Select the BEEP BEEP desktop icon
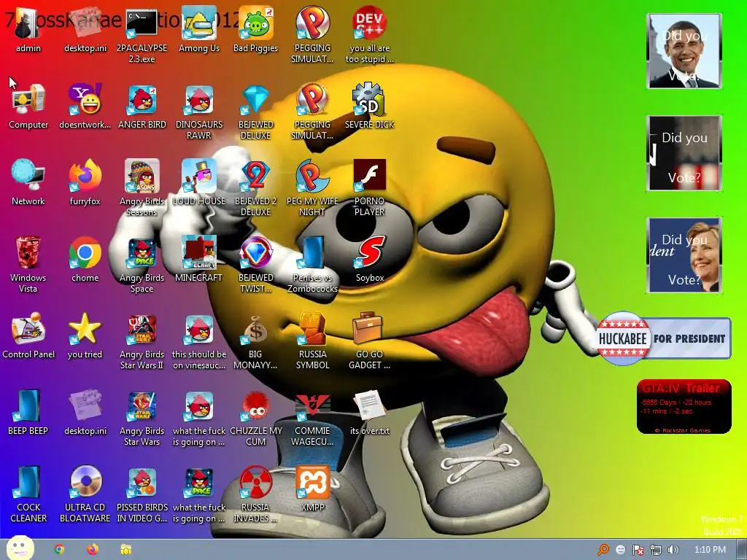Screen dimensions: 747x560 [28, 405]
